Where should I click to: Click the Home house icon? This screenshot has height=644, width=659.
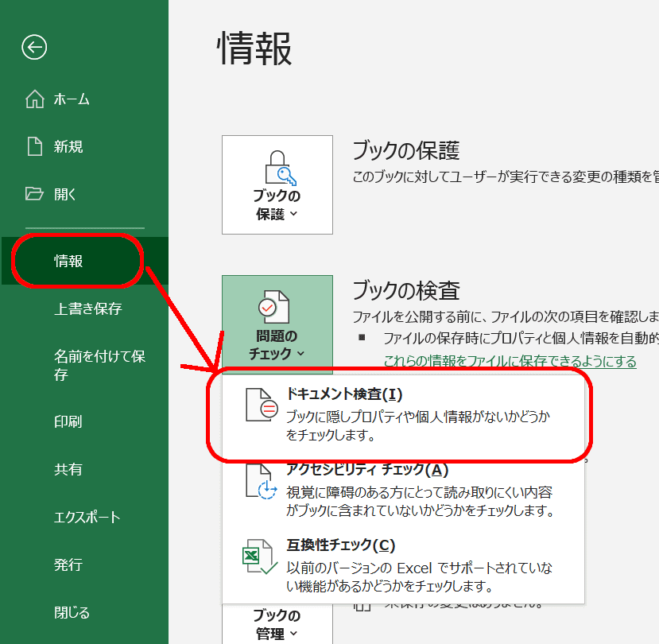coord(34,99)
